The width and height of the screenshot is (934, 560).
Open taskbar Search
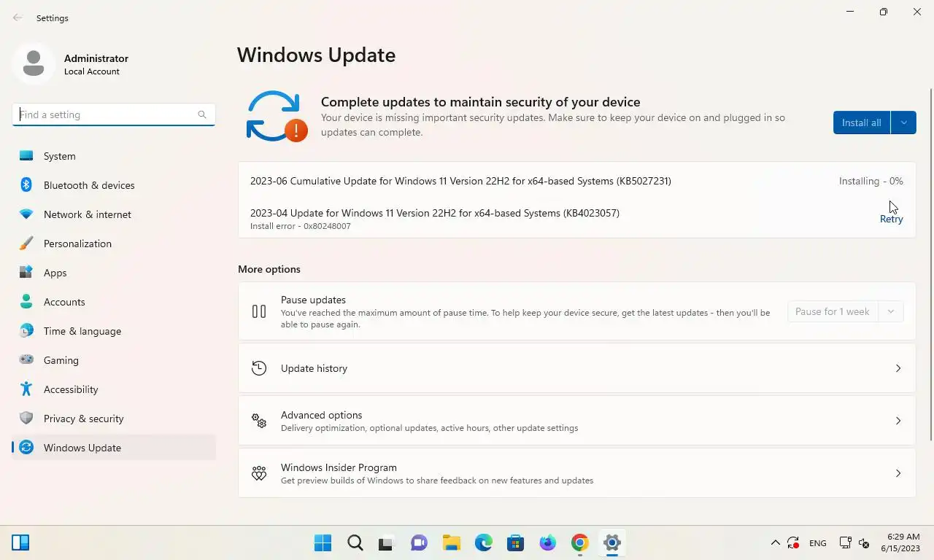click(355, 542)
